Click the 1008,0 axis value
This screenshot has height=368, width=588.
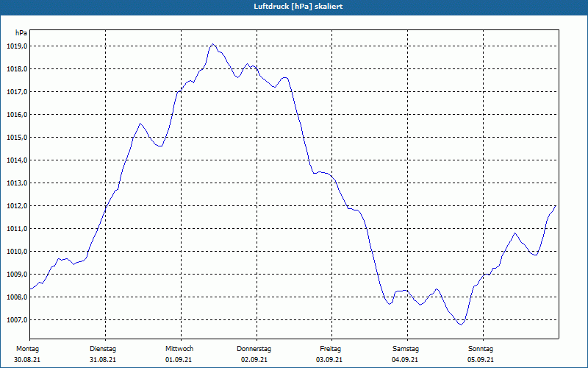tap(17, 297)
